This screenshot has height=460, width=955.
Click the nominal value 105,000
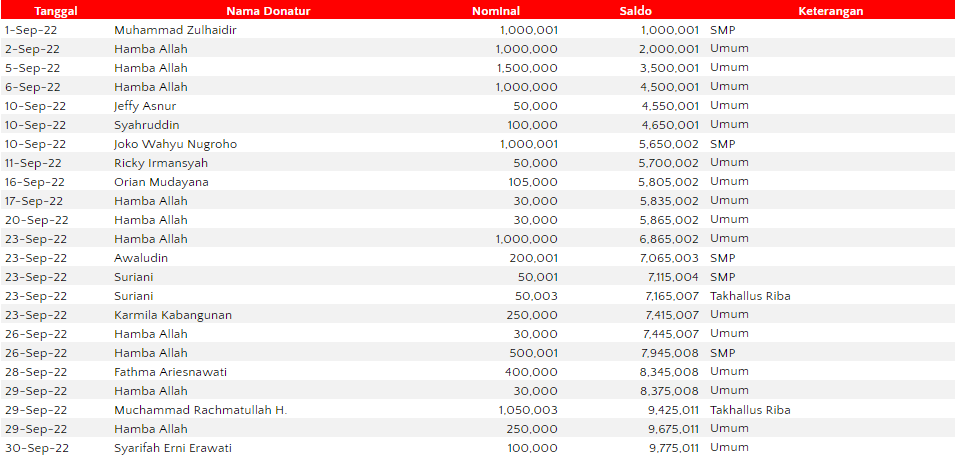[x=534, y=182]
